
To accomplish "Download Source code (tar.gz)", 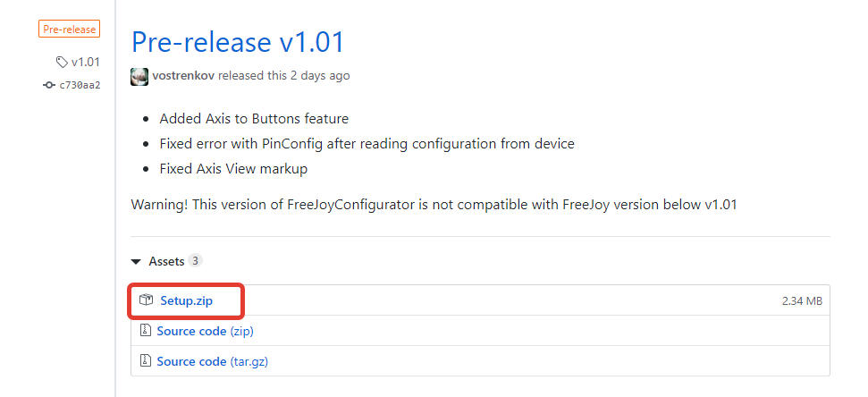I will click(x=212, y=361).
